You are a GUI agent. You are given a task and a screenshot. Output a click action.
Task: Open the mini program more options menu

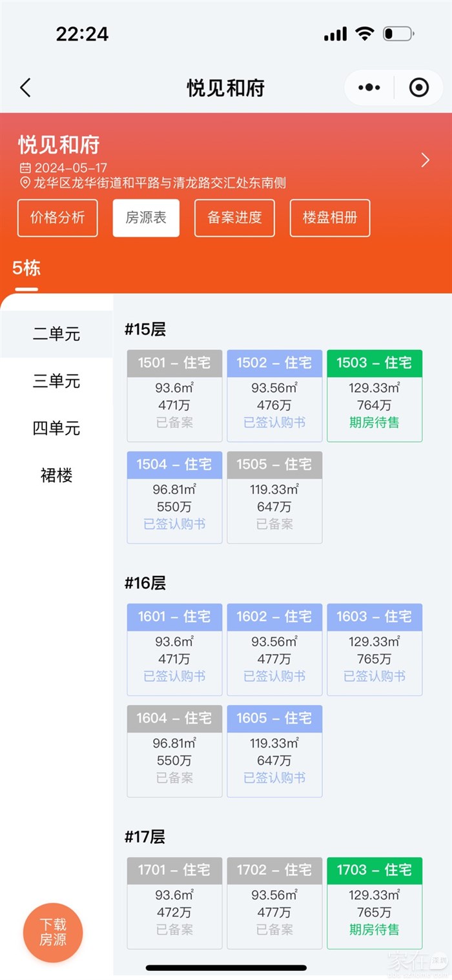coord(369,88)
